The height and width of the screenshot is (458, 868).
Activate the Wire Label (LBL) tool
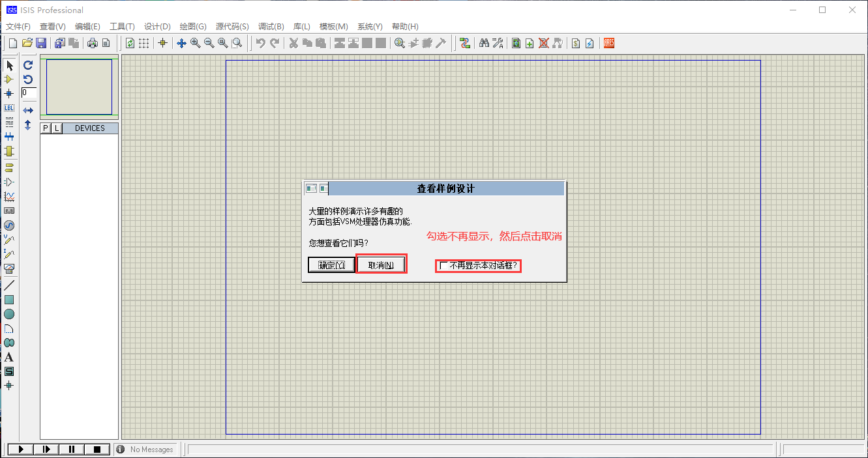coord(9,107)
